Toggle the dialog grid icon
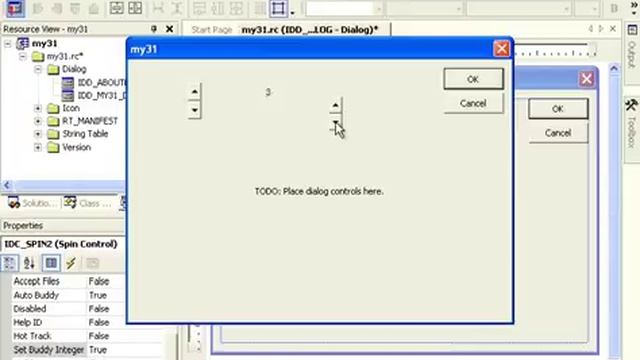Screen dimensions: 640x360 pos(260,8)
